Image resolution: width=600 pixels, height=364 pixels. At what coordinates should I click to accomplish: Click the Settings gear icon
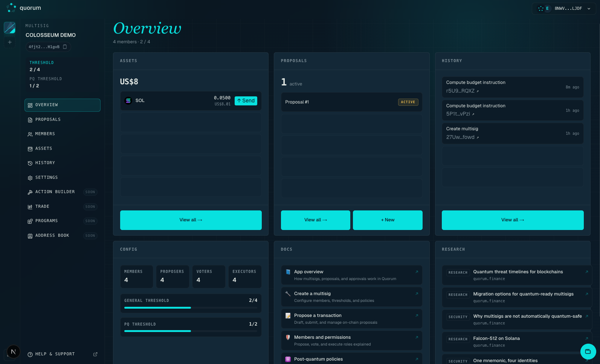pos(30,178)
